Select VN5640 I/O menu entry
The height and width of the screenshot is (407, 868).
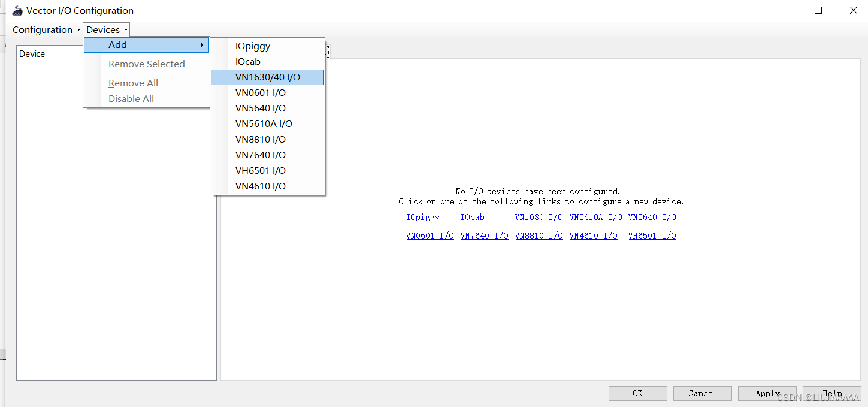(267, 108)
